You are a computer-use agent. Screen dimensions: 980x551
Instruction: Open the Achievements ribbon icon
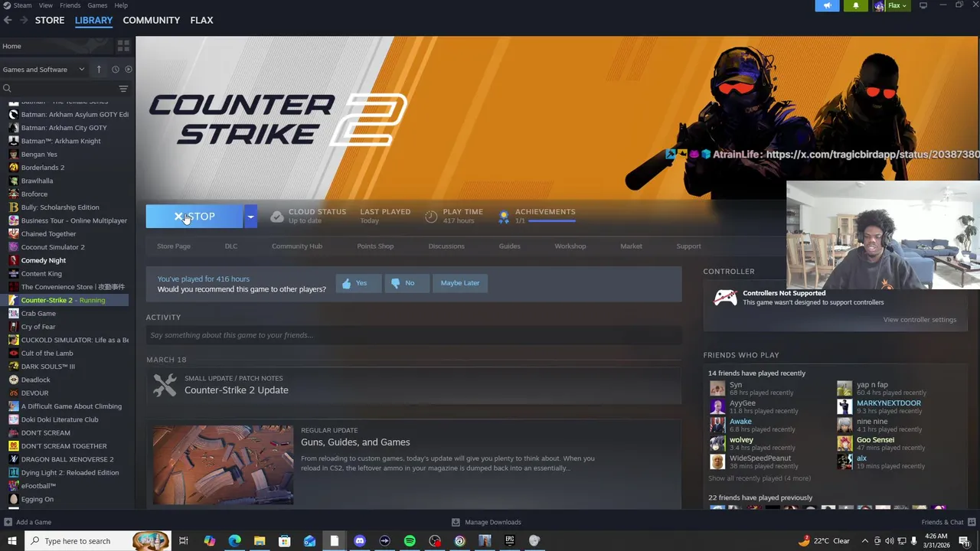(503, 217)
